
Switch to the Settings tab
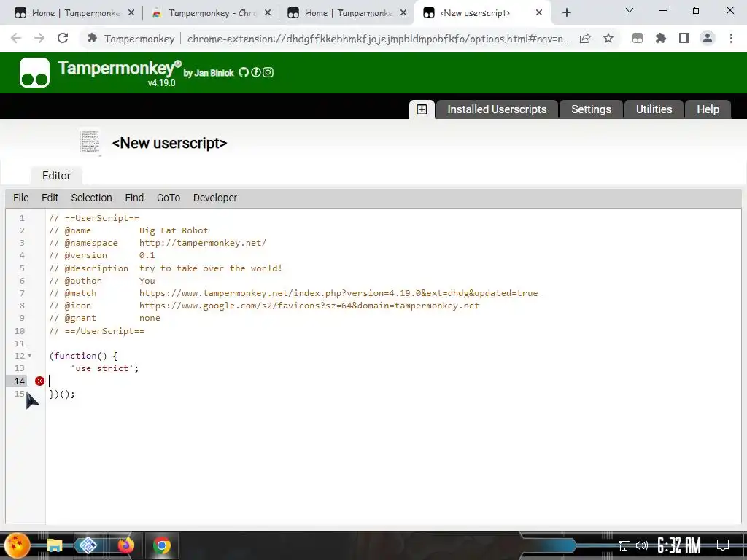click(591, 109)
